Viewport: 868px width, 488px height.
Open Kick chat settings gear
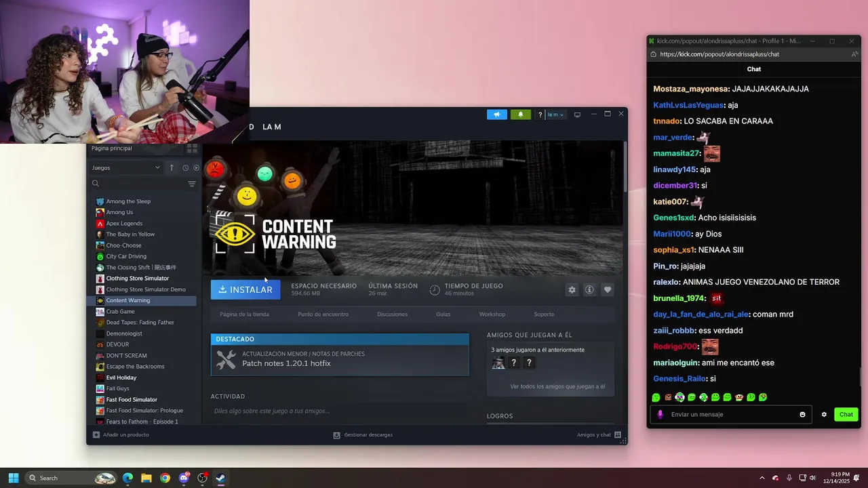pyautogui.click(x=824, y=414)
